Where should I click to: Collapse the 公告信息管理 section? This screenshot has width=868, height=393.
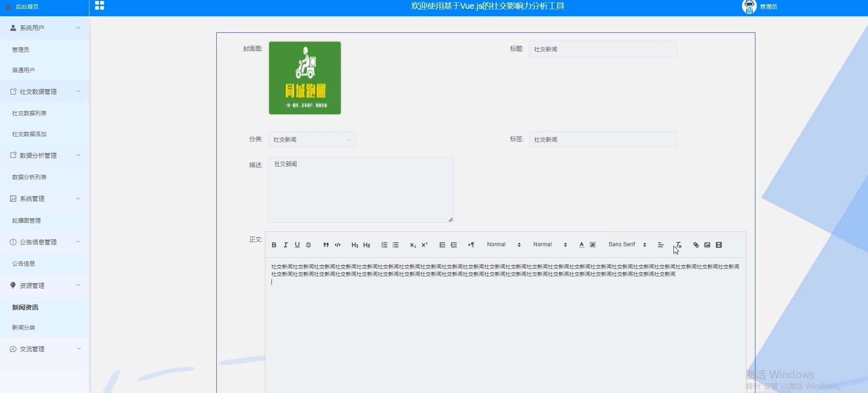[x=44, y=242]
